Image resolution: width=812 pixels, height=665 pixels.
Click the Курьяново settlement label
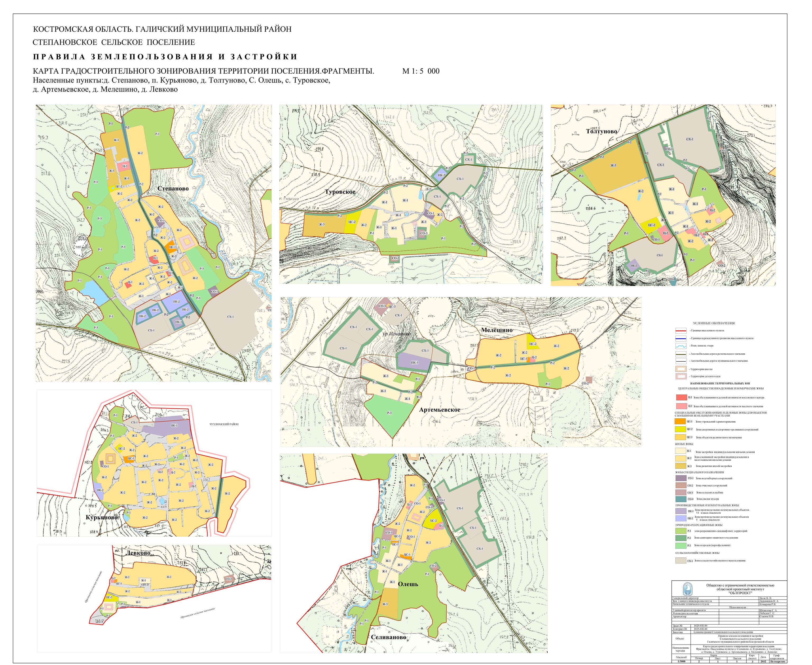point(102,518)
